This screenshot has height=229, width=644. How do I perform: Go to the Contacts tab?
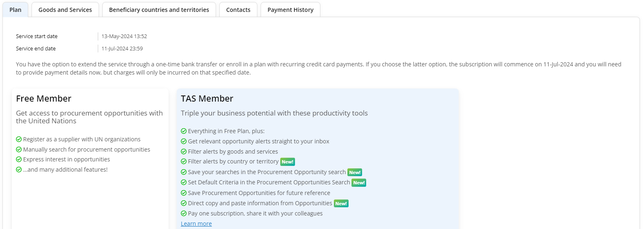coord(238,10)
